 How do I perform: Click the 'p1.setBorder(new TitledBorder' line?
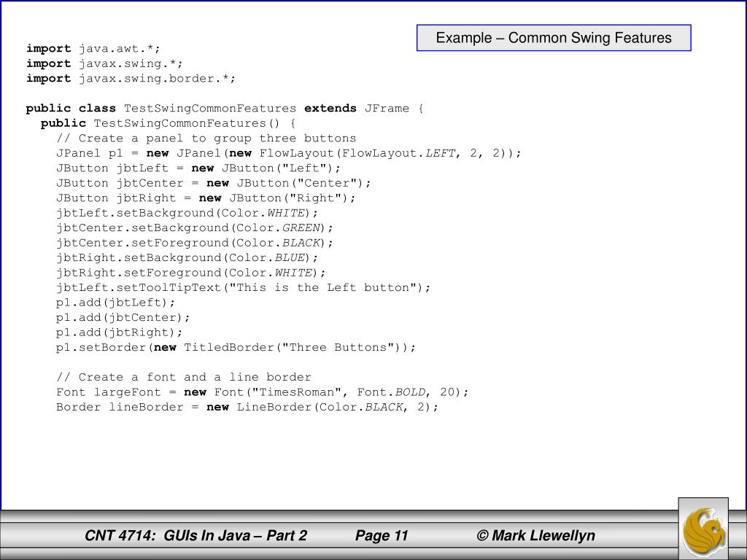[x=236, y=348]
